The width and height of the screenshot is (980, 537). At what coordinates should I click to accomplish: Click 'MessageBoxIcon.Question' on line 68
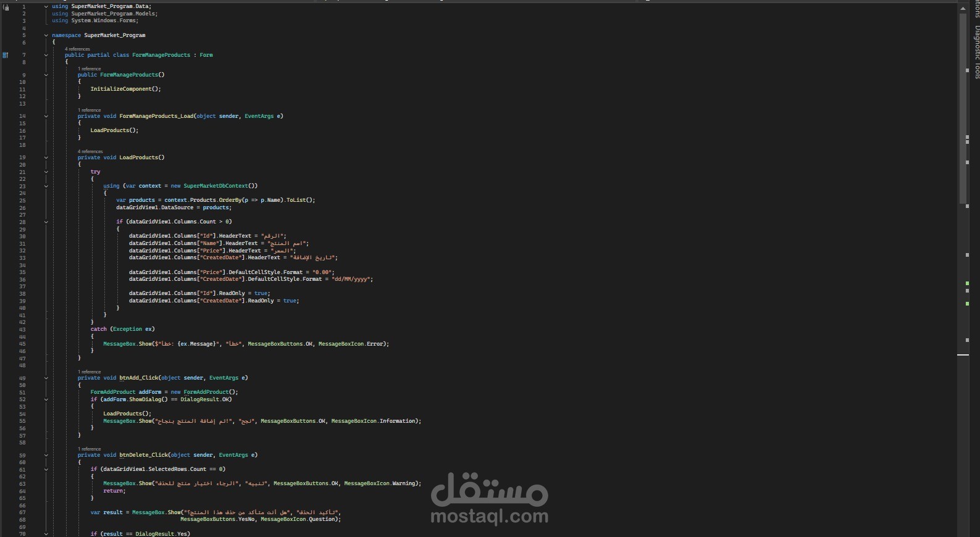(298, 519)
